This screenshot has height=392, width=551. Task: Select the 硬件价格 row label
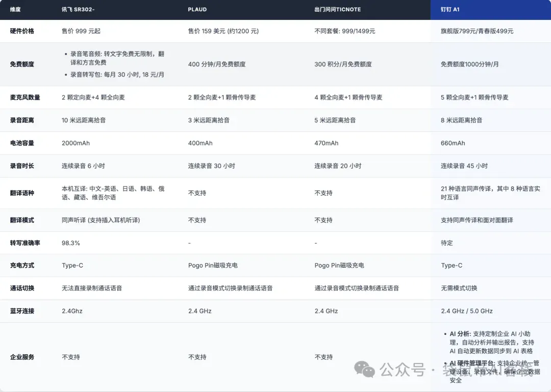coord(22,31)
